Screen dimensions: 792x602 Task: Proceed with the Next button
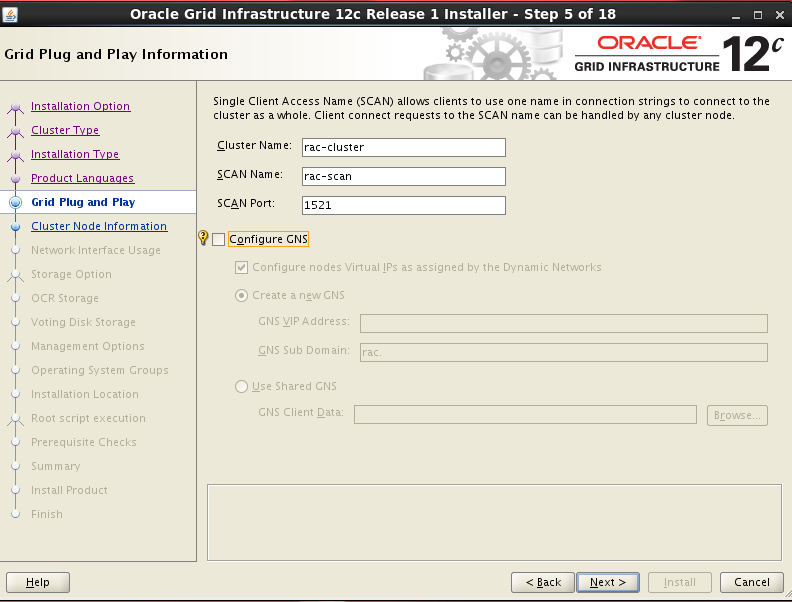pos(608,582)
